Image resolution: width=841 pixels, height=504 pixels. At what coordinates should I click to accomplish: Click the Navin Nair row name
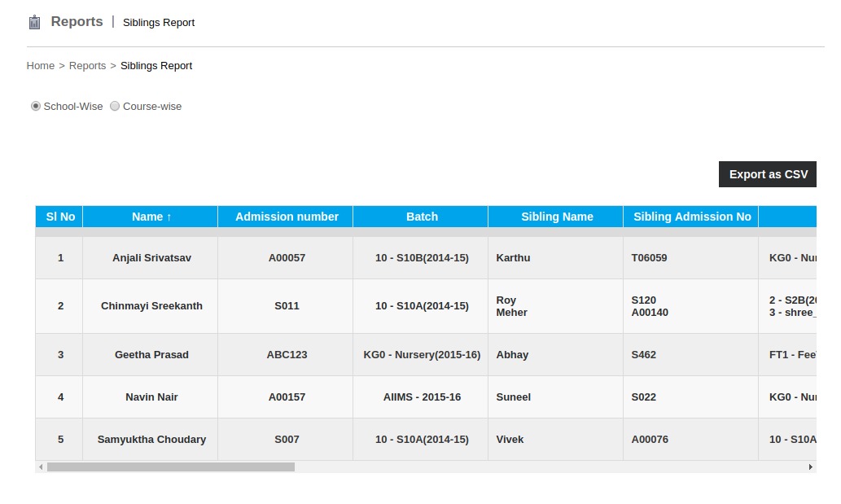click(x=151, y=397)
